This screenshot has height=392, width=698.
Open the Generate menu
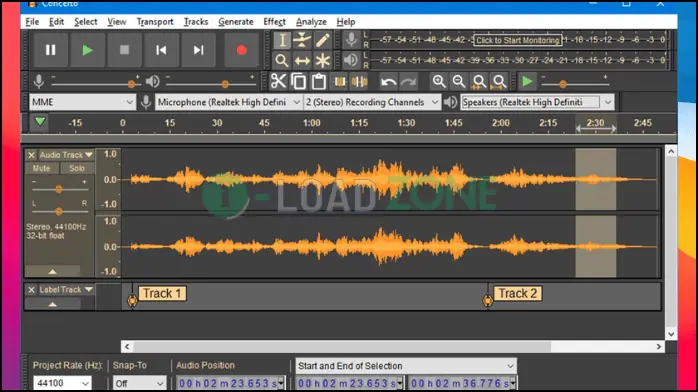235,22
